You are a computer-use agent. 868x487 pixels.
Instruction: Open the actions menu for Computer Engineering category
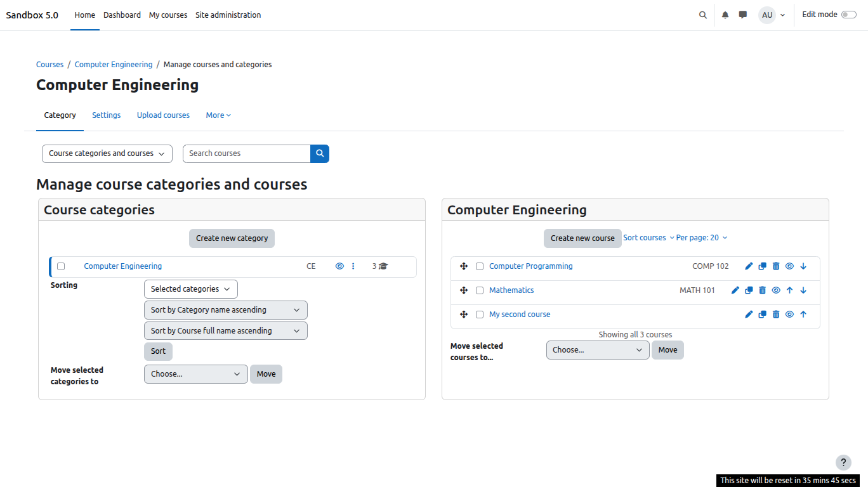(x=353, y=266)
